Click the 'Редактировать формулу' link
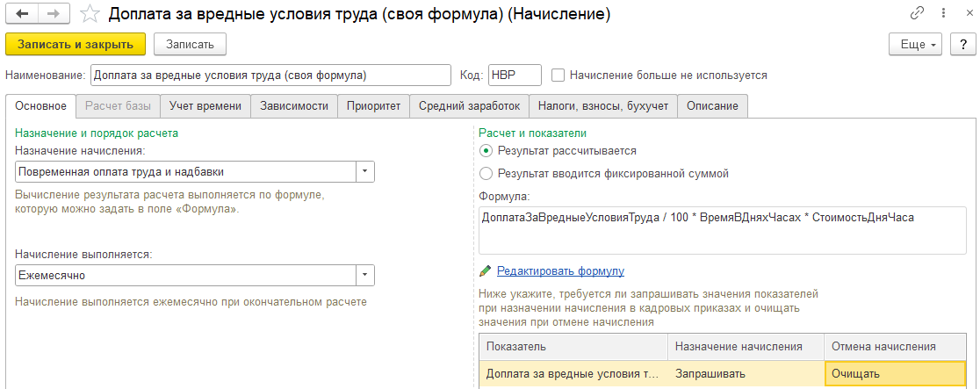This screenshot has width=980, height=389. tap(560, 271)
